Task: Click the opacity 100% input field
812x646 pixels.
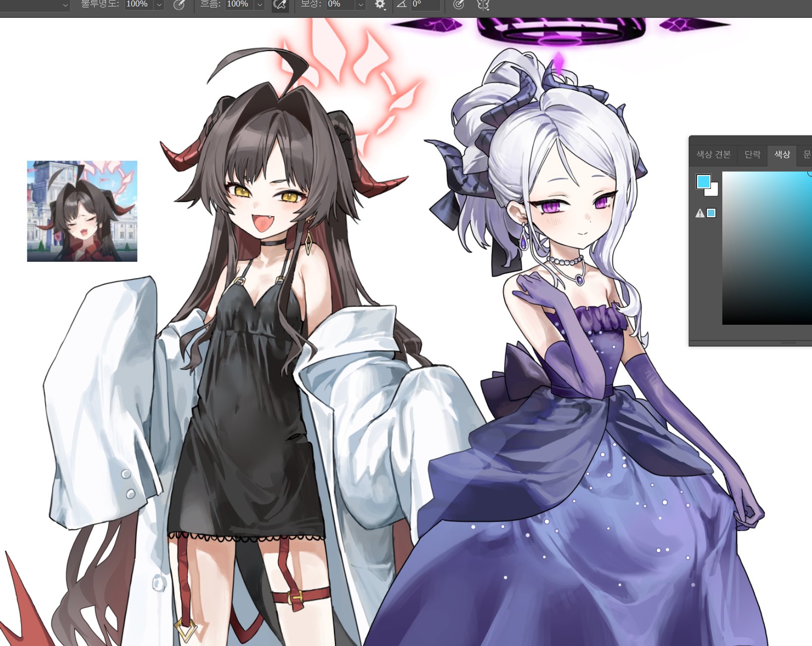Action: click(139, 4)
